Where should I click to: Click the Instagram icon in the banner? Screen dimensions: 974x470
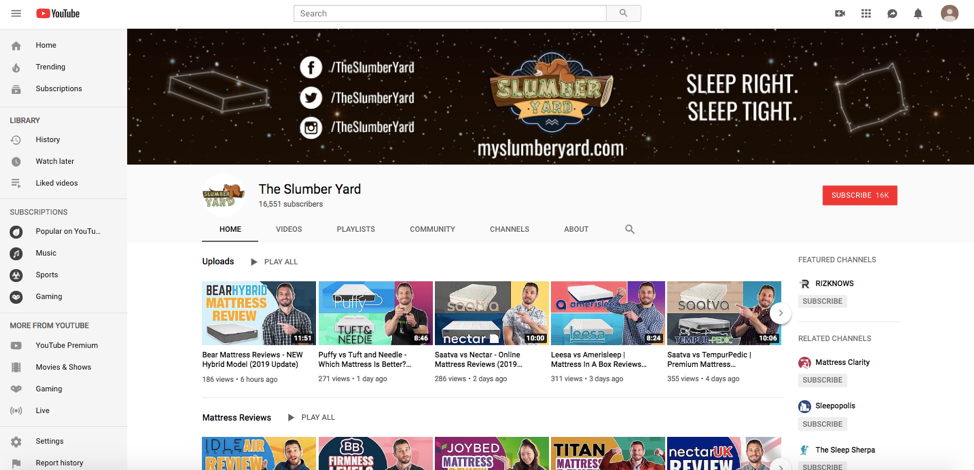coord(311,128)
